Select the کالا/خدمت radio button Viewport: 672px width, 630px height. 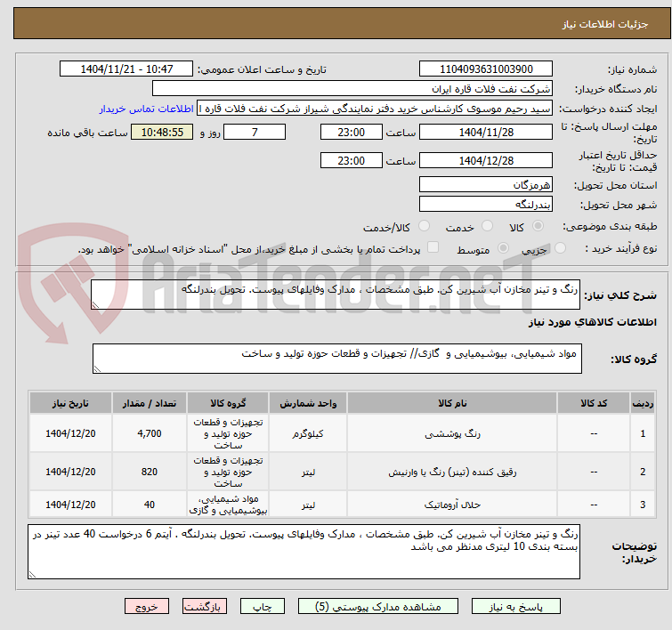tap(424, 226)
